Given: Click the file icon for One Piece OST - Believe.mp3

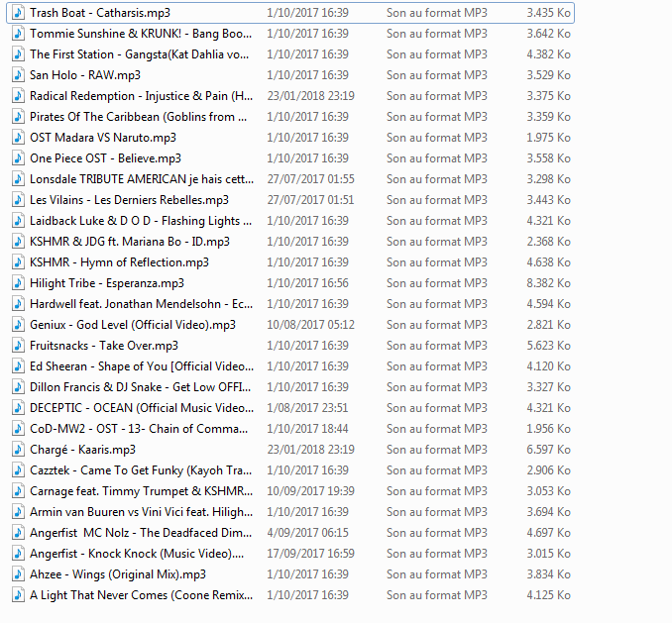Looking at the screenshot, I should click(x=18, y=158).
